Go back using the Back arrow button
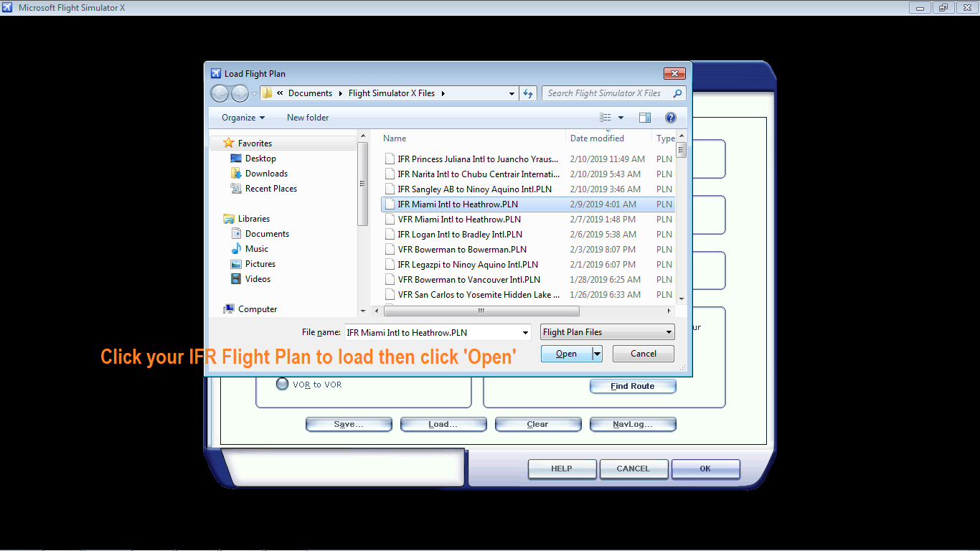This screenshot has height=551, width=980. tap(220, 93)
